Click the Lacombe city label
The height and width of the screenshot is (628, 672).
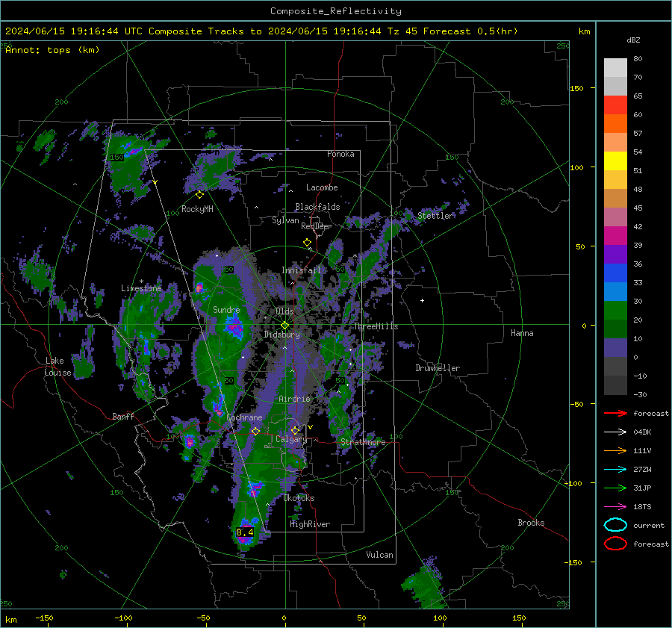point(322,187)
